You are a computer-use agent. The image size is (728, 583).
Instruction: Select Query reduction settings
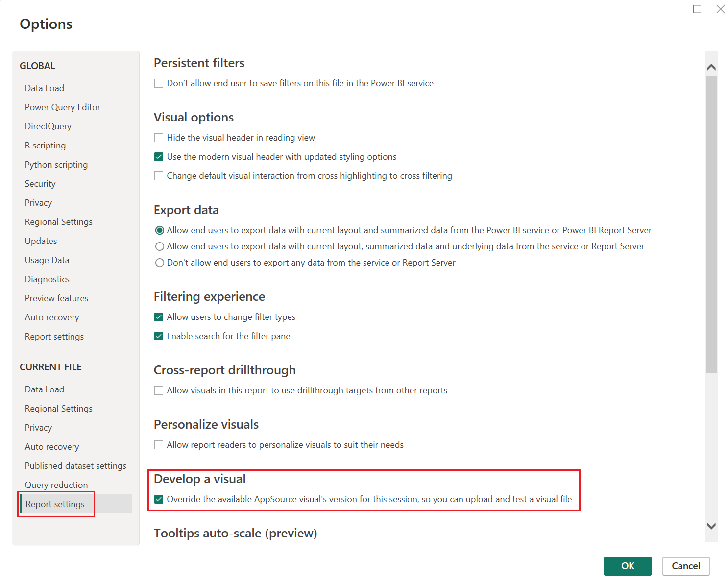coord(56,485)
